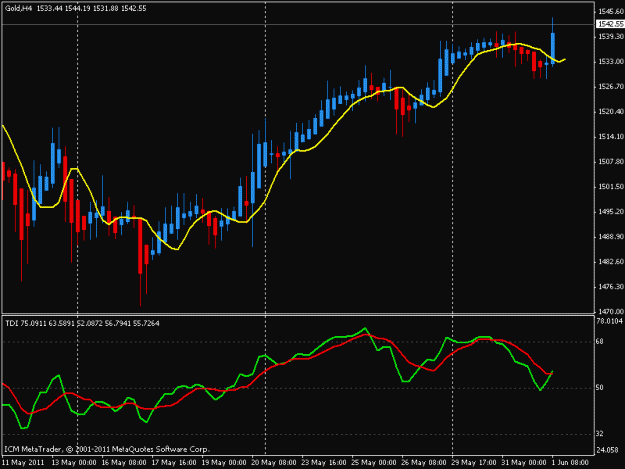Click the 19 May 00:00 time label
The image size is (625, 469).
[224, 463]
